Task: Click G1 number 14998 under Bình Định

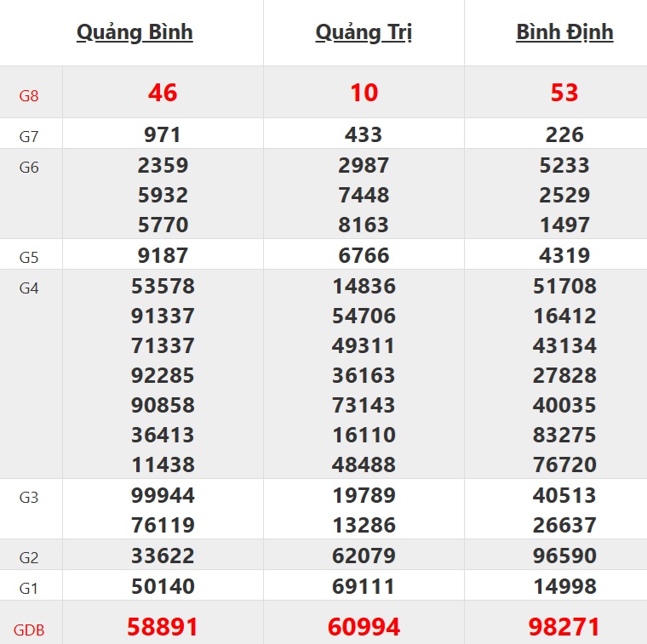Action: click(x=564, y=586)
